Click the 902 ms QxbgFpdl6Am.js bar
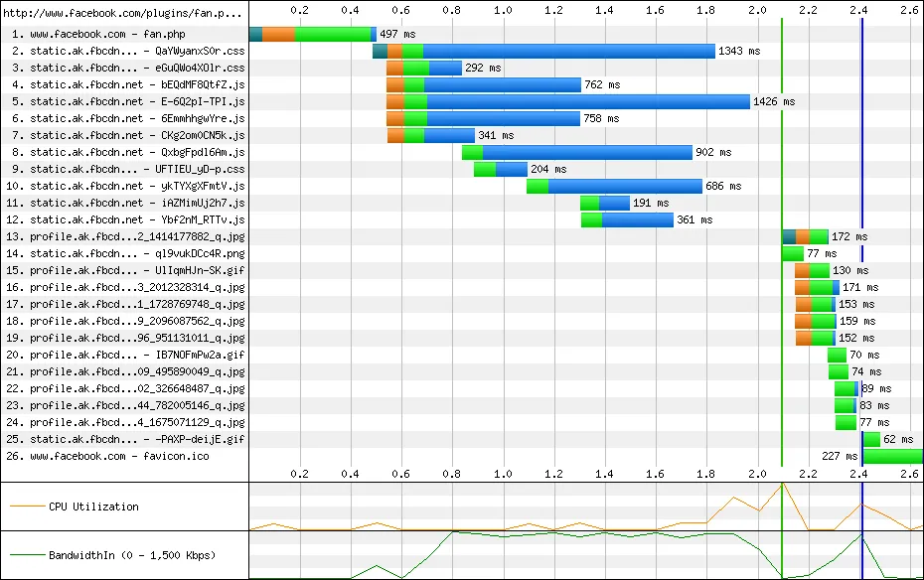 click(586, 152)
